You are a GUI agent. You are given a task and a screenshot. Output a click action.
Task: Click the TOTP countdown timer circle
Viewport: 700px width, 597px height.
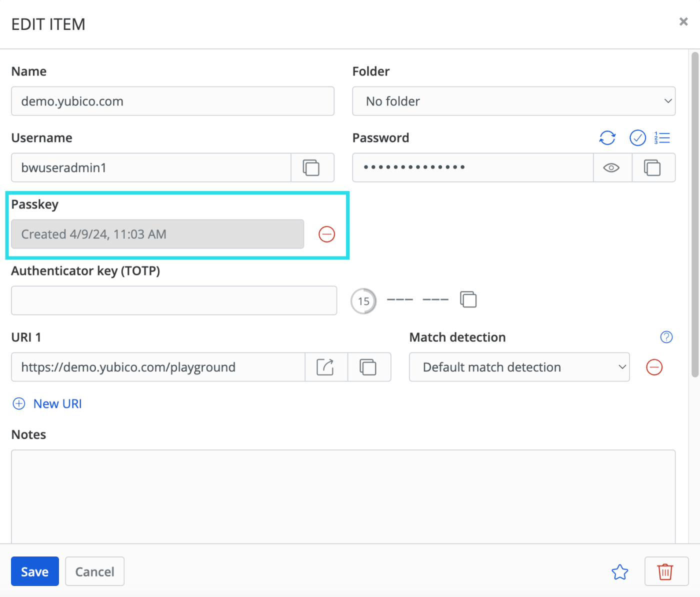point(363,301)
